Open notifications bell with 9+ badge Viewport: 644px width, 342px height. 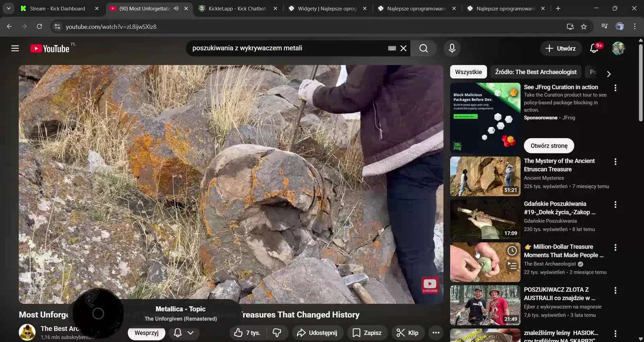coord(595,48)
